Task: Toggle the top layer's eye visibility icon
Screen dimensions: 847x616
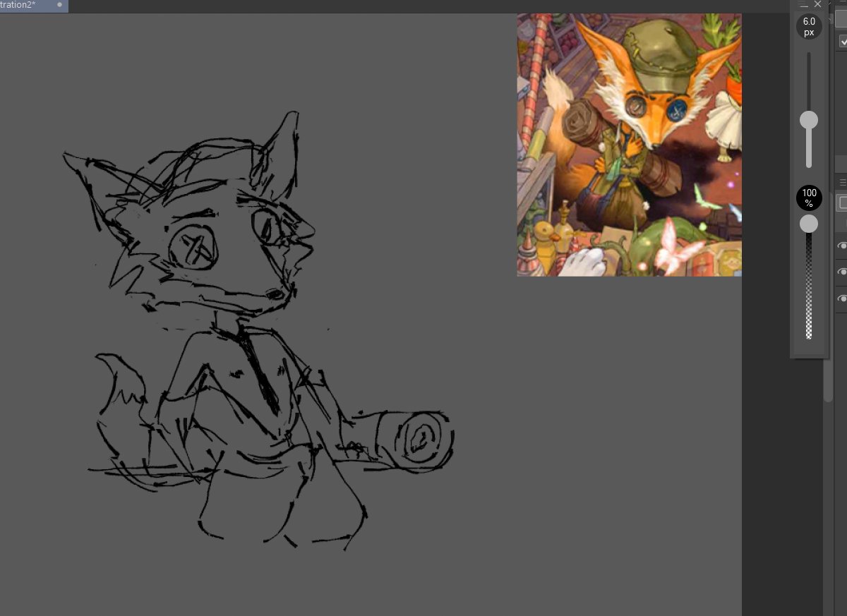Action: pos(842,246)
